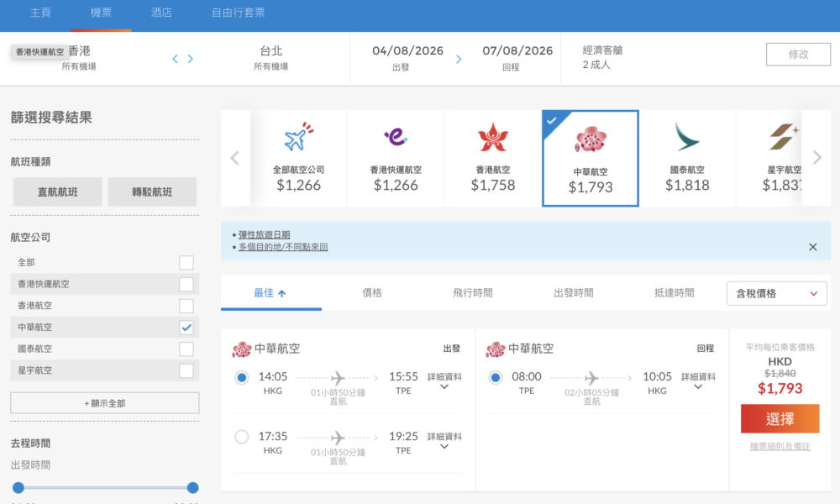This screenshot has height=504, width=840.
Task: Open the 彈性旅遊日期 link
Action: pos(264,234)
